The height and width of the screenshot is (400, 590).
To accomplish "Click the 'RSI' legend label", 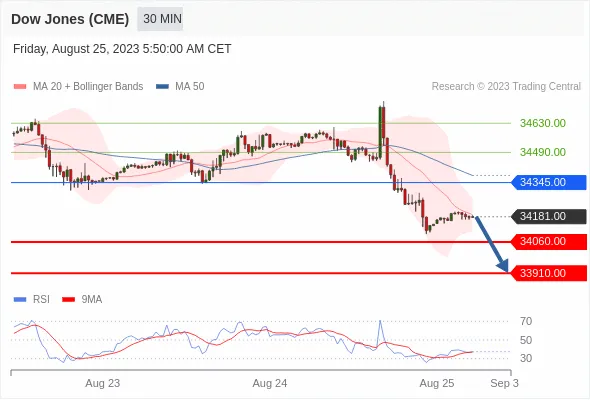I will [41, 300].
